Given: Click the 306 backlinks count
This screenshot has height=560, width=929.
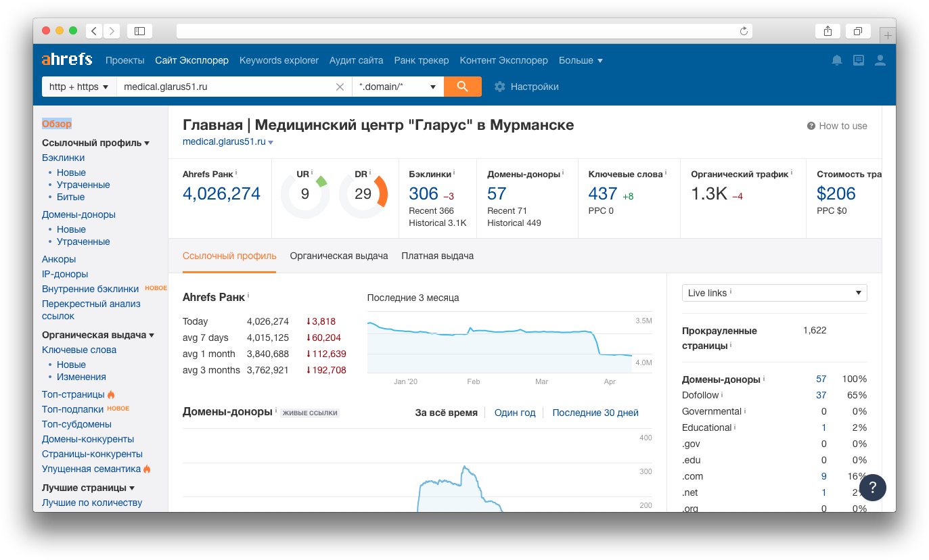Looking at the screenshot, I should click(x=424, y=193).
